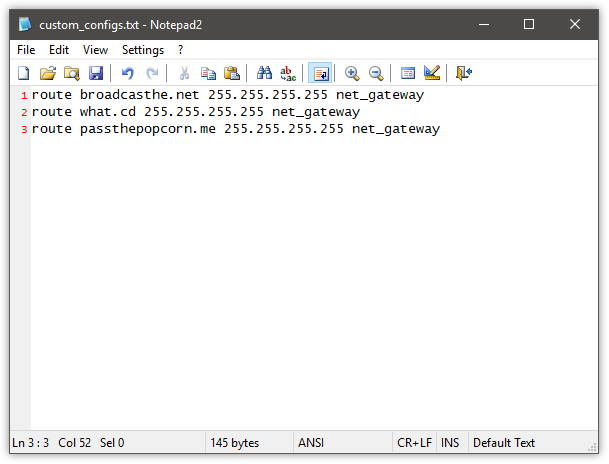Open the File menu
609x464 pixels.
point(26,50)
